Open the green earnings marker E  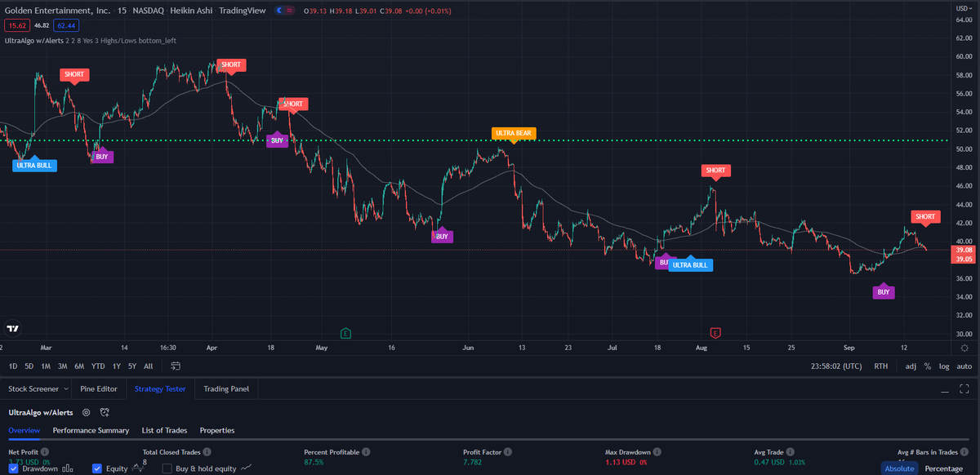[346, 333]
